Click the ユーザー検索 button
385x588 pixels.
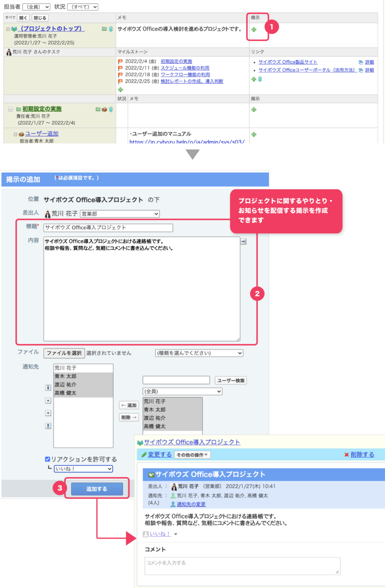(231, 380)
